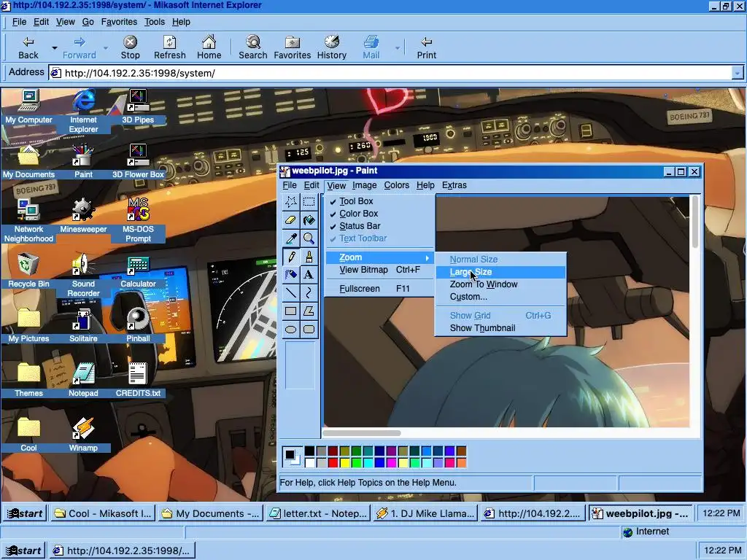The image size is (747, 560).
Task: Select the Brush tool in Paint
Action: (309, 257)
